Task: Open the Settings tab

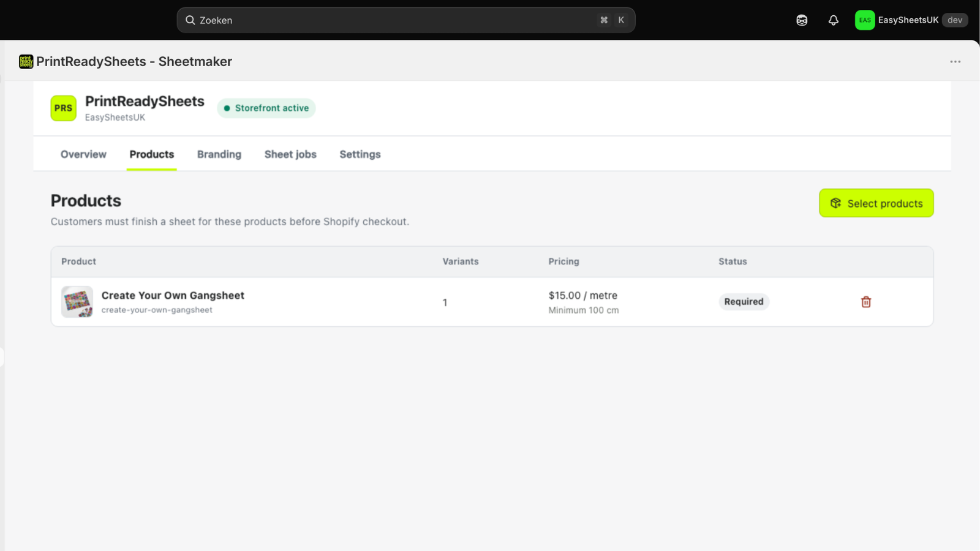Action: (360, 154)
